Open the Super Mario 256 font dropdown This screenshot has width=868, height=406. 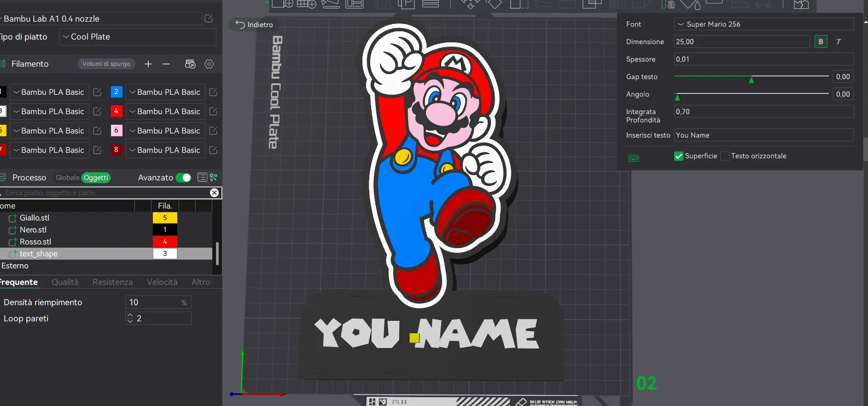coord(764,24)
